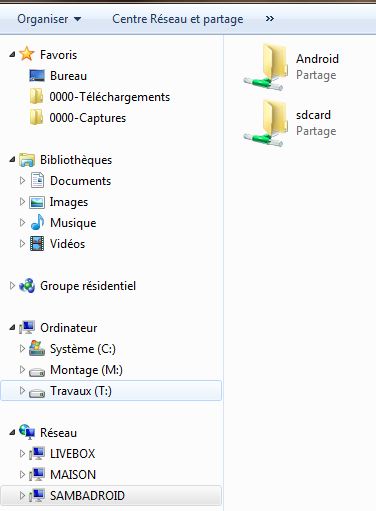This screenshot has height=511, width=376.
Task: Click the Vidéos film strip icon
Action: (37, 244)
